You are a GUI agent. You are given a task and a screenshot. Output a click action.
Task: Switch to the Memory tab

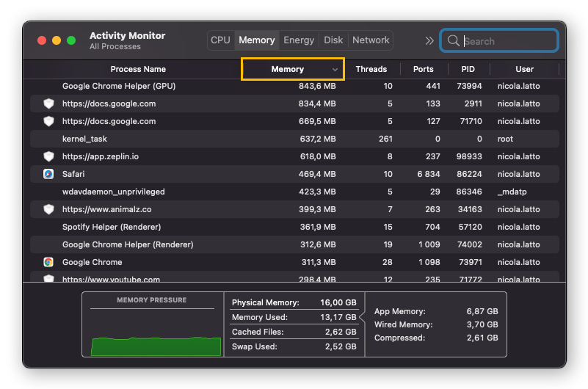point(257,40)
